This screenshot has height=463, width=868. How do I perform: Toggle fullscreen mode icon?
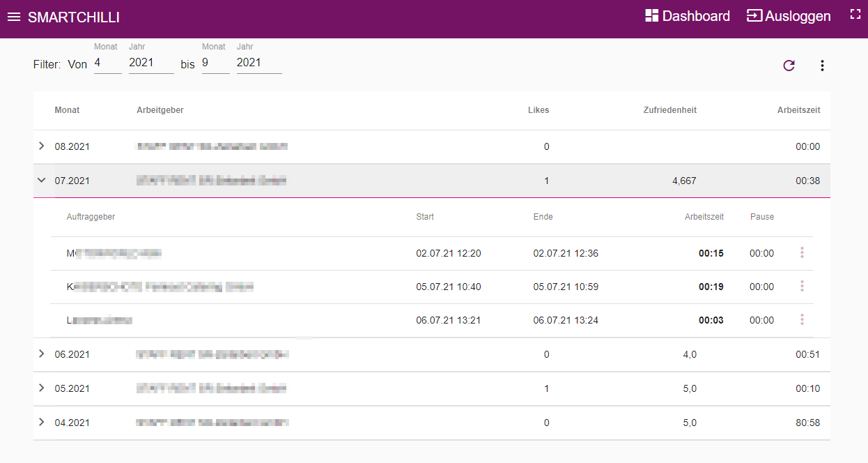click(x=855, y=14)
